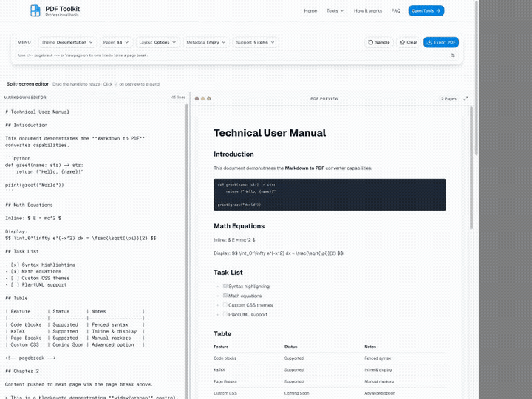Go to the Home nav link

tap(310, 10)
